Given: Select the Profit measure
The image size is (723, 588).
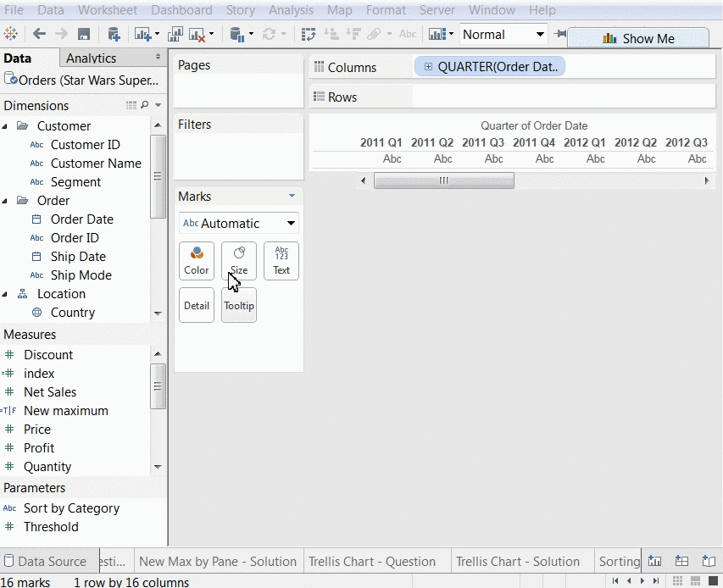Looking at the screenshot, I should [x=39, y=448].
